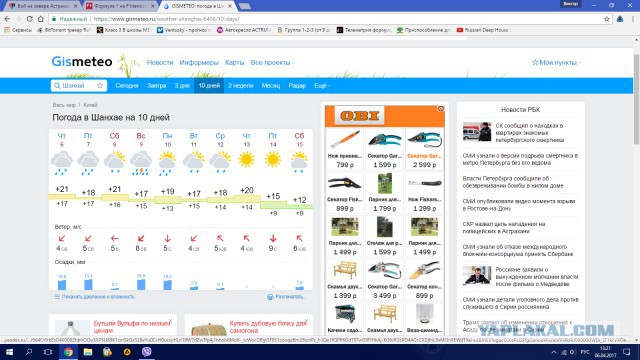This screenshot has width=640, height=360.
Task: Click the print icon near Распечатать
Action: [x=270, y=297]
